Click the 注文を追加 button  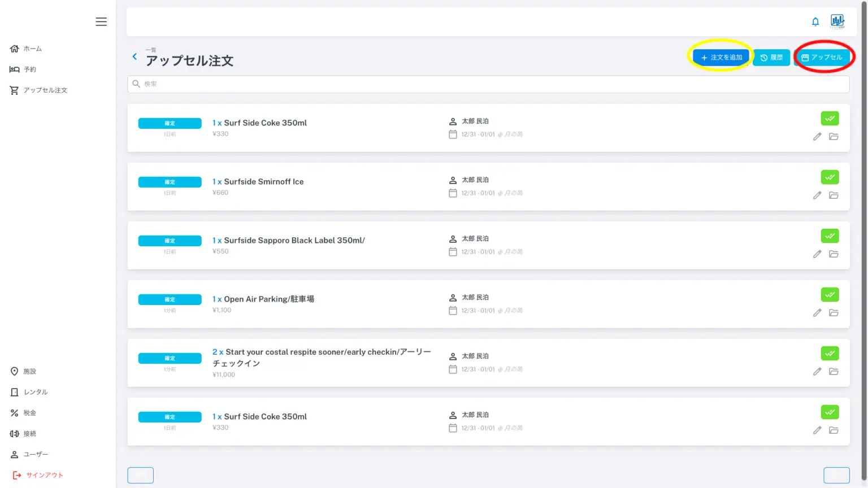pyautogui.click(x=721, y=58)
